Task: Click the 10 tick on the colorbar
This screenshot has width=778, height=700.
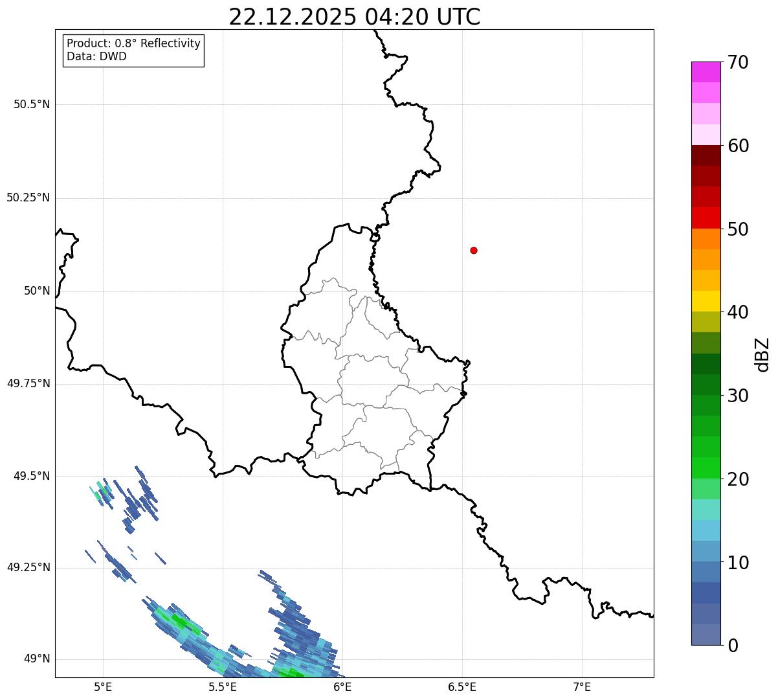Action: pyautogui.click(x=738, y=563)
